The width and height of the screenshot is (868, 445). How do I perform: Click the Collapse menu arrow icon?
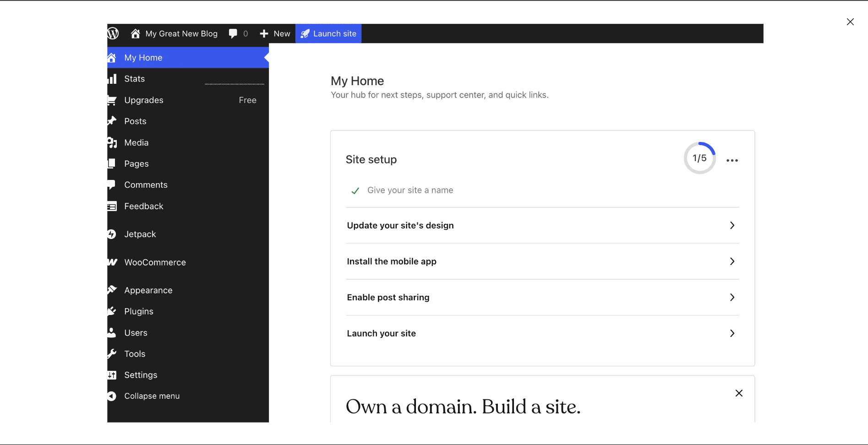(112, 396)
